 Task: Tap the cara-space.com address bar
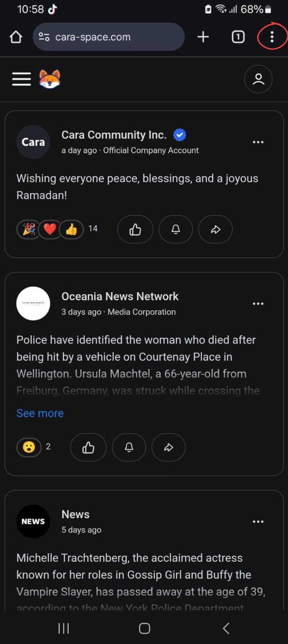(109, 37)
